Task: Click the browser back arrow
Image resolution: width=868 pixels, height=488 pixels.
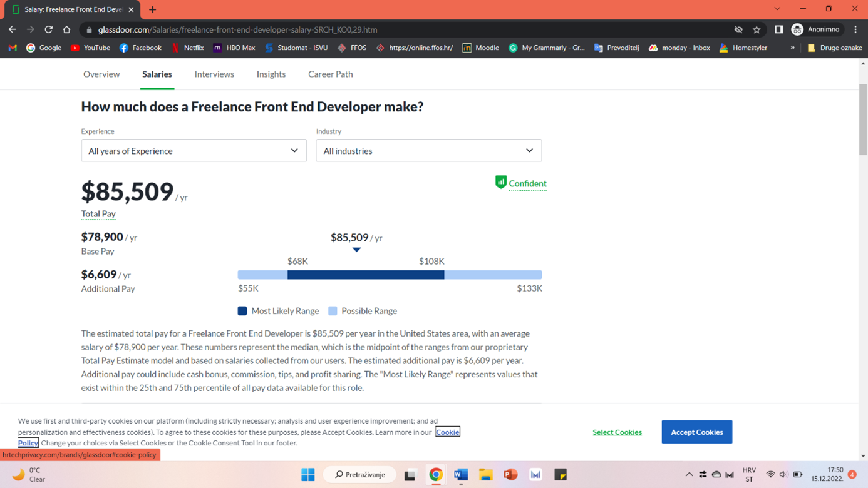Action: (x=13, y=29)
